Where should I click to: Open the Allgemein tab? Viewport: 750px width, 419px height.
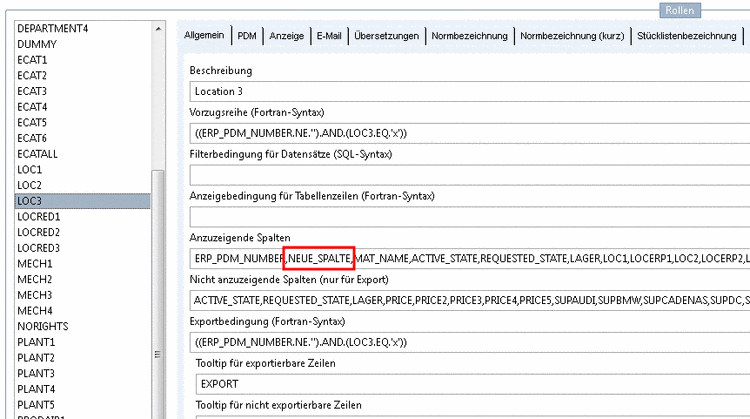coord(207,36)
